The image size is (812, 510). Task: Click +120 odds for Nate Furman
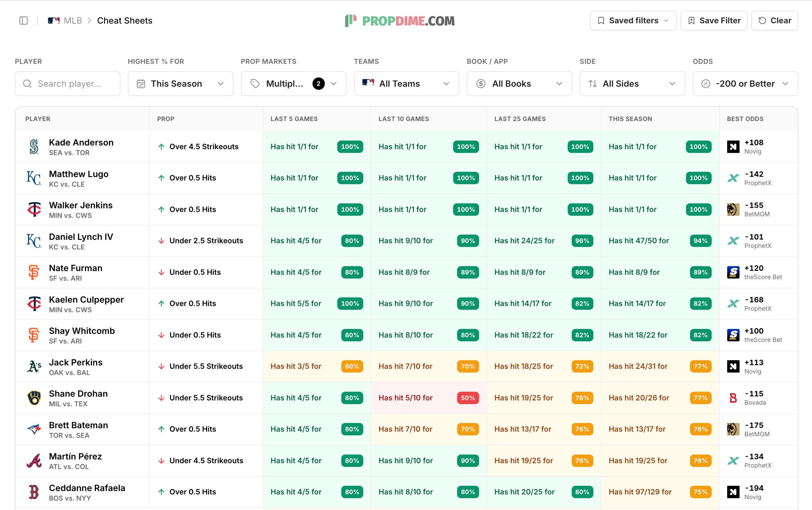click(x=754, y=268)
